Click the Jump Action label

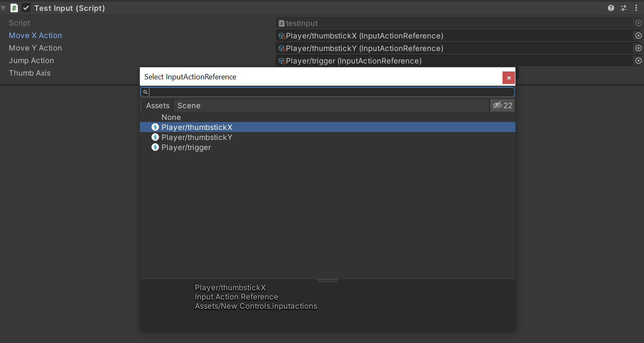pos(31,61)
